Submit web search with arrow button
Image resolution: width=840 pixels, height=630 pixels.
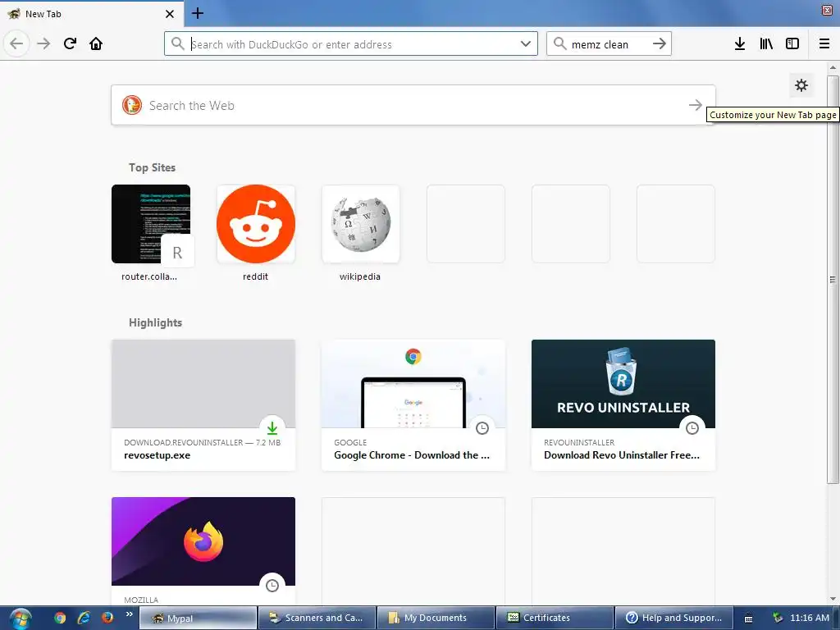pyautogui.click(x=696, y=106)
